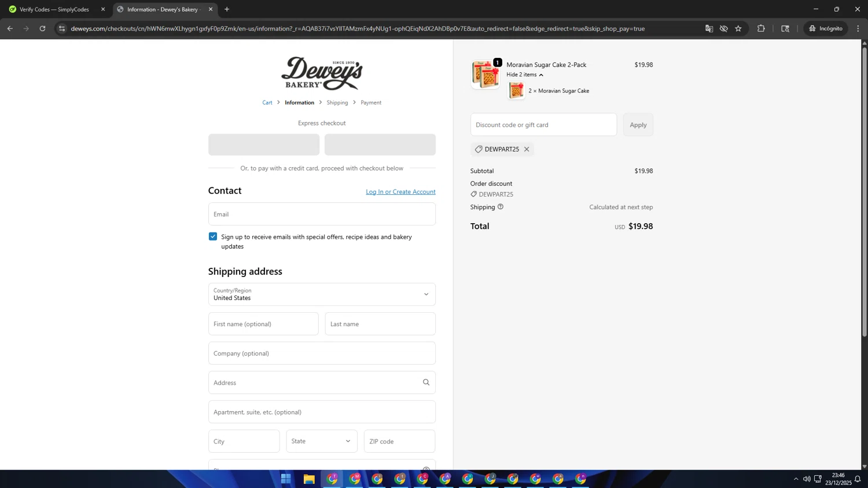Click the tracking protection eye icon
868x488 pixels.
[723, 28]
